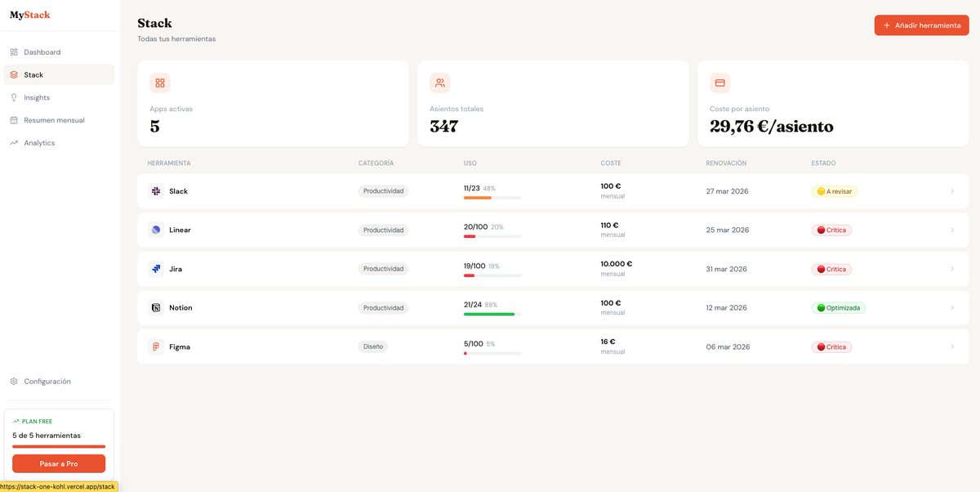Click Linear's 110 € cost
This screenshot has height=492, width=980.
point(610,225)
